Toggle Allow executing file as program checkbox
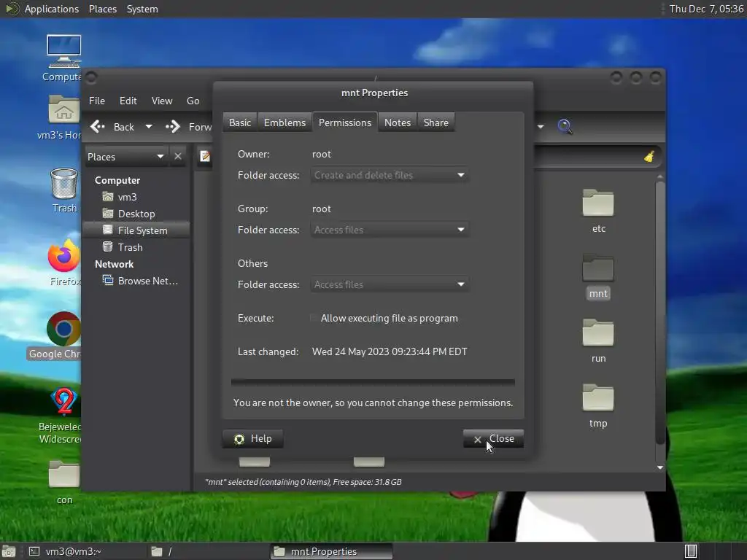The height and width of the screenshot is (560, 747). tap(313, 318)
